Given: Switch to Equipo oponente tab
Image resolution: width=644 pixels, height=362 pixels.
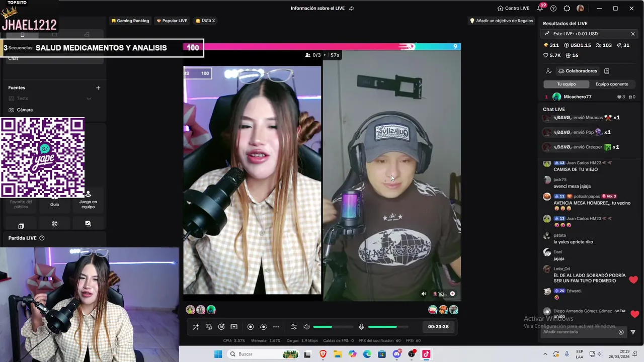Looking at the screenshot, I should [612, 84].
